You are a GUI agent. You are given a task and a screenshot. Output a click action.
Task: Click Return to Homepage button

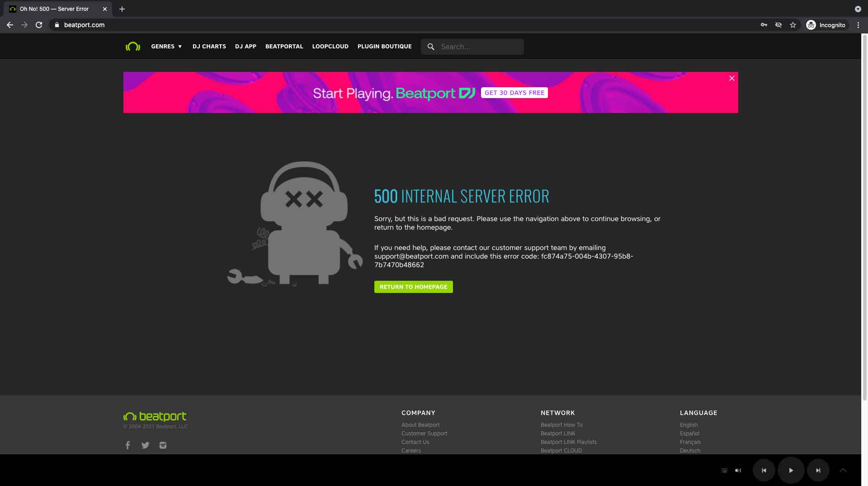414,287
